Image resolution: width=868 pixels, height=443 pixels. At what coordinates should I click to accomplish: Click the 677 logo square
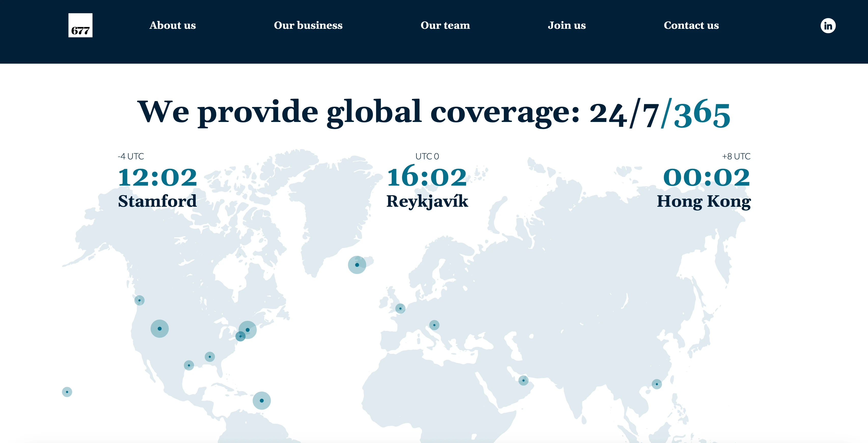[x=80, y=25]
